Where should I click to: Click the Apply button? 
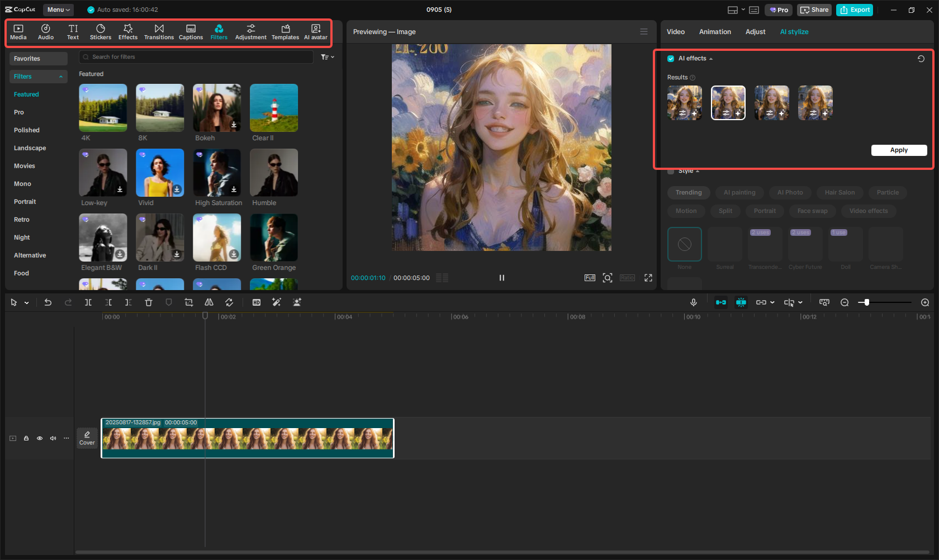coord(899,150)
